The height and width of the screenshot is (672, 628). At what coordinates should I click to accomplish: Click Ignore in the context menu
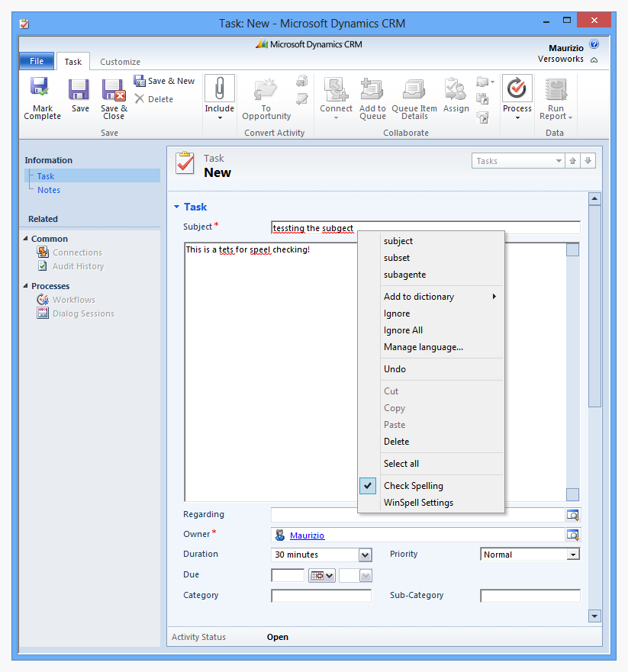430,313
